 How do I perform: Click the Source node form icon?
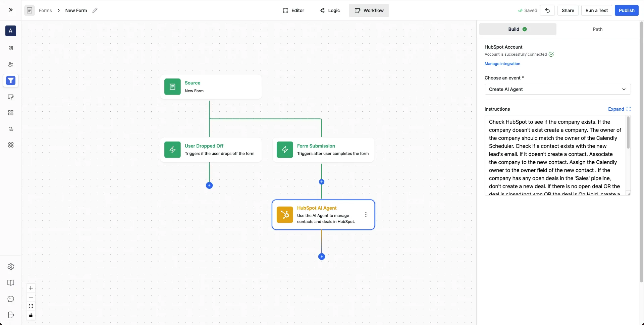click(x=172, y=87)
